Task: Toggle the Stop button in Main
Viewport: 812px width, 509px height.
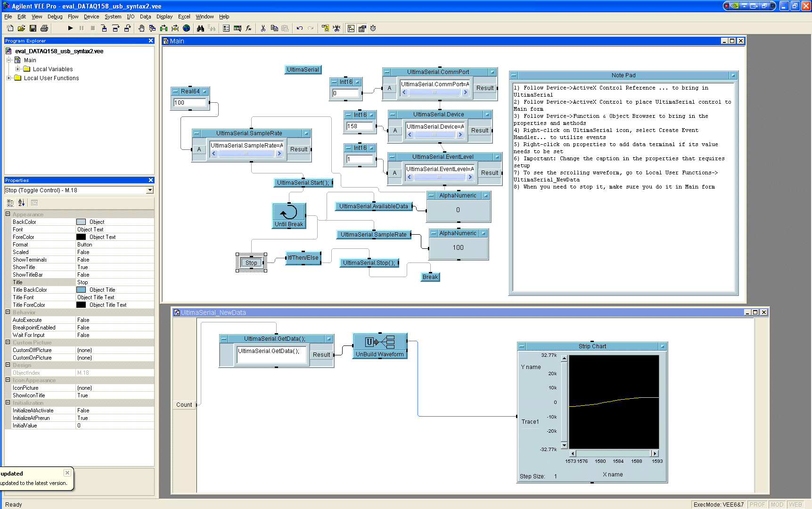Action: [x=251, y=263]
